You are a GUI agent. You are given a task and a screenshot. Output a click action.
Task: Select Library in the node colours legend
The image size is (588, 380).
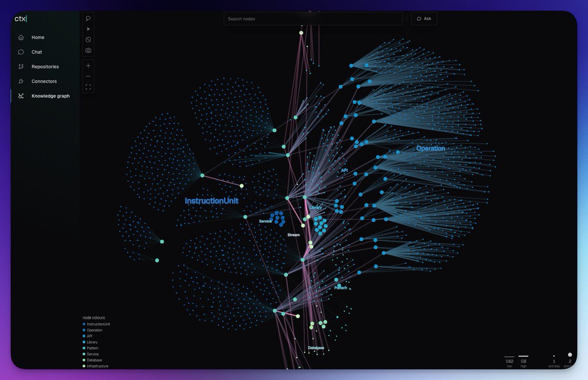[90, 342]
